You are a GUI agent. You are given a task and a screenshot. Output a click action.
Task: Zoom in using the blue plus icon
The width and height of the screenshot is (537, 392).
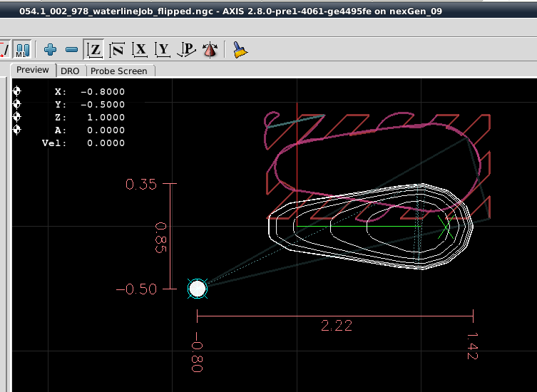[50, 49]
